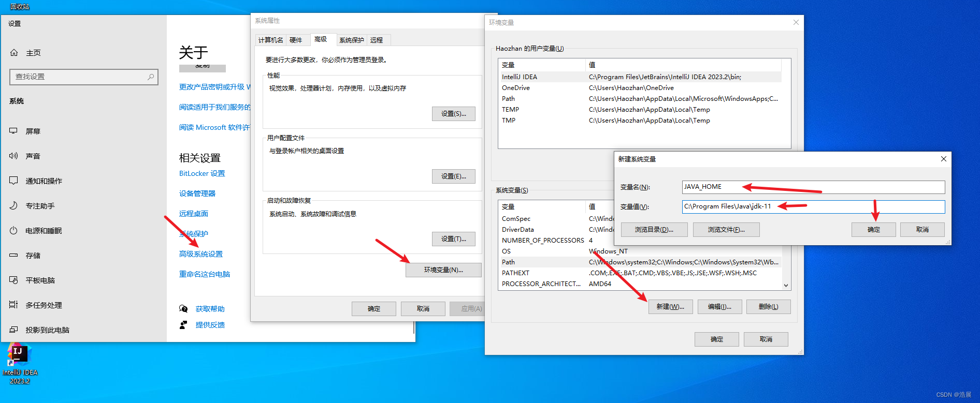
Task: Open the Display (屏幕) settings icon
Action: pyautogui.click(x=13, y=131)
